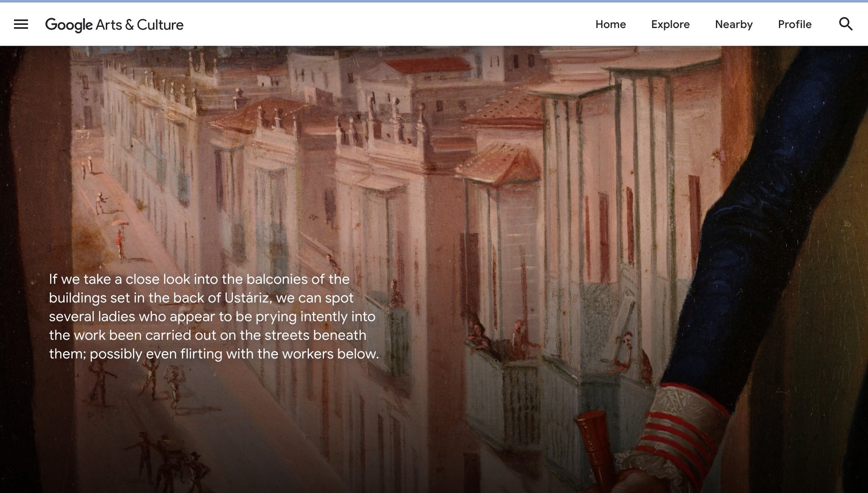Screen dimensions: 868x493
Task: Go to Google Arts & Culture logo homepage
Action: click(114, 24)
